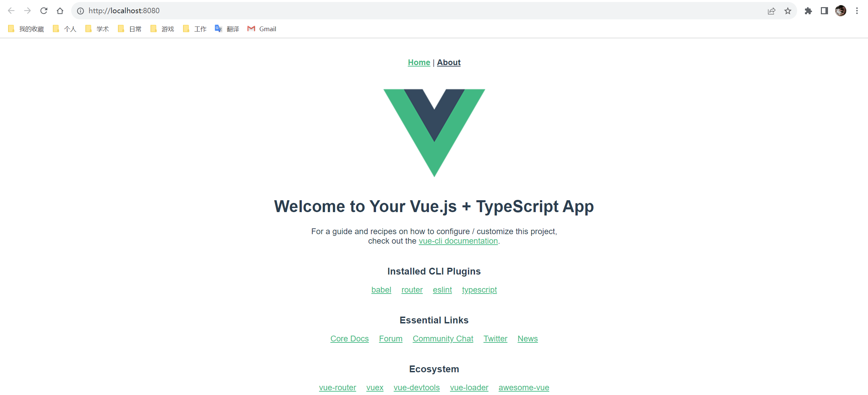Open the Twitter link

tap(495, 339)
